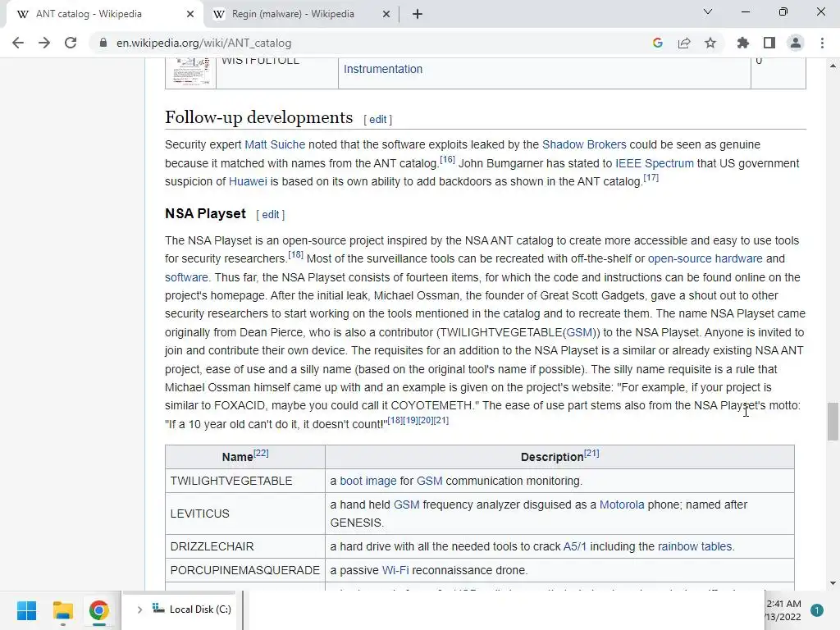840x630 pixels.
Task: Switch to Regin (malware) Wikipedia tab
Action: point(301,14)
